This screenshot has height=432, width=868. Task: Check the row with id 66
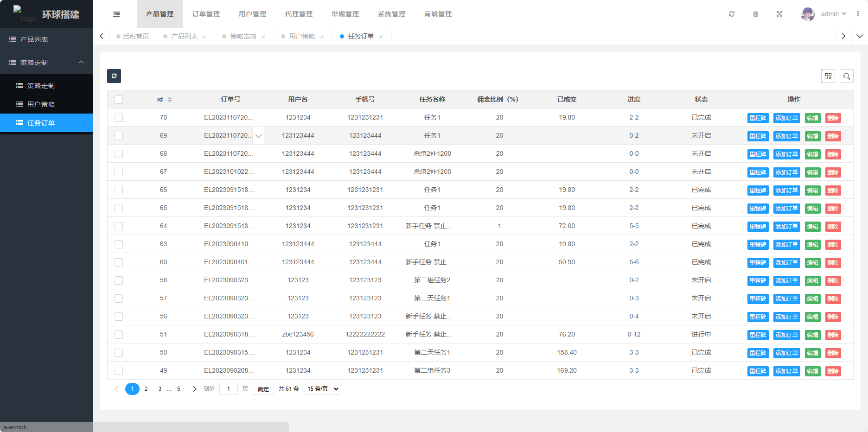[119, 190]
